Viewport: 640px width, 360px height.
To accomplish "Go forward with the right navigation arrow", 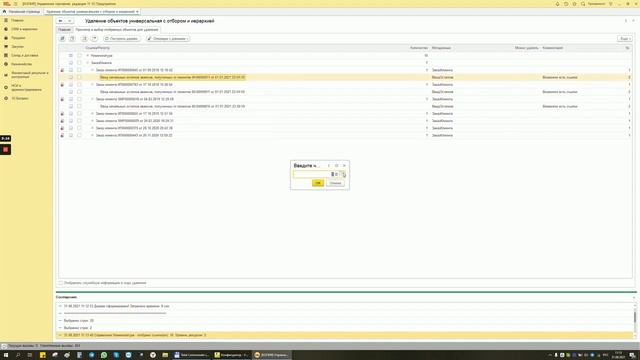I will (70, 21).
